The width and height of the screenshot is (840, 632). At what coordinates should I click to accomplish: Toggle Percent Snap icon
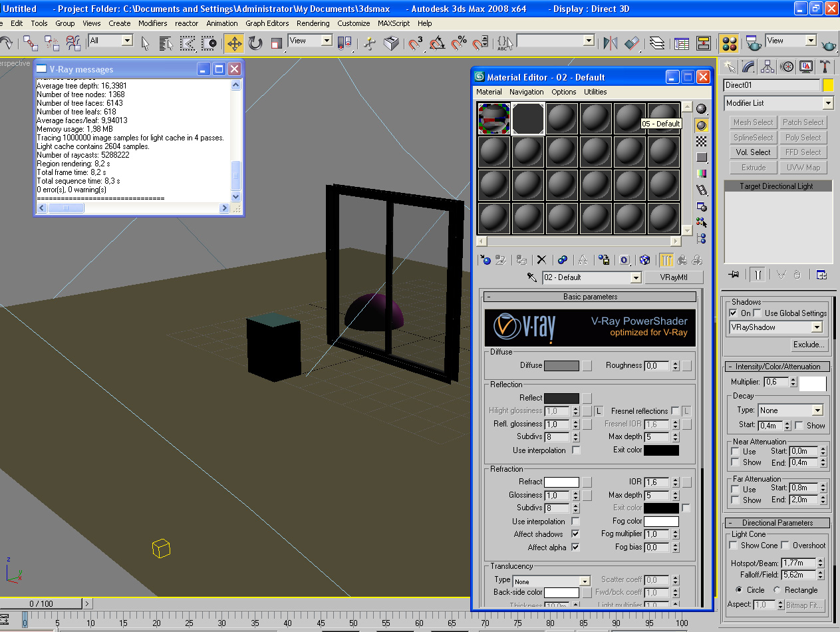pos(458,43)
